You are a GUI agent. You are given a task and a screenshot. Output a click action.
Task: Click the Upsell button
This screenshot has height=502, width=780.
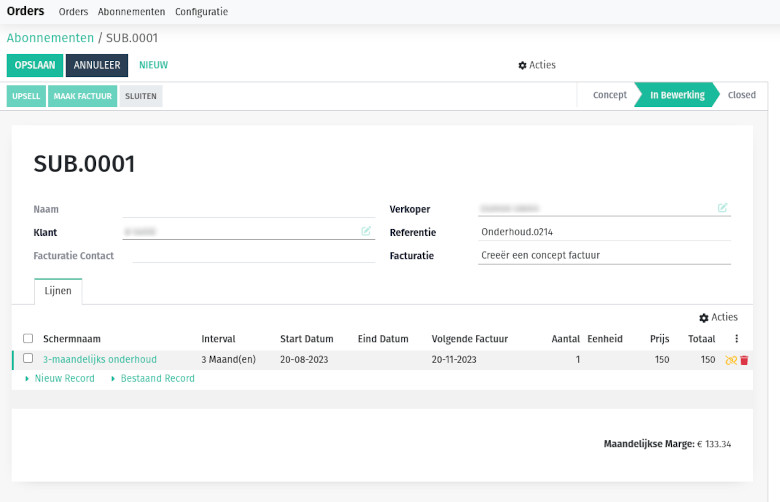coord(26,96)
